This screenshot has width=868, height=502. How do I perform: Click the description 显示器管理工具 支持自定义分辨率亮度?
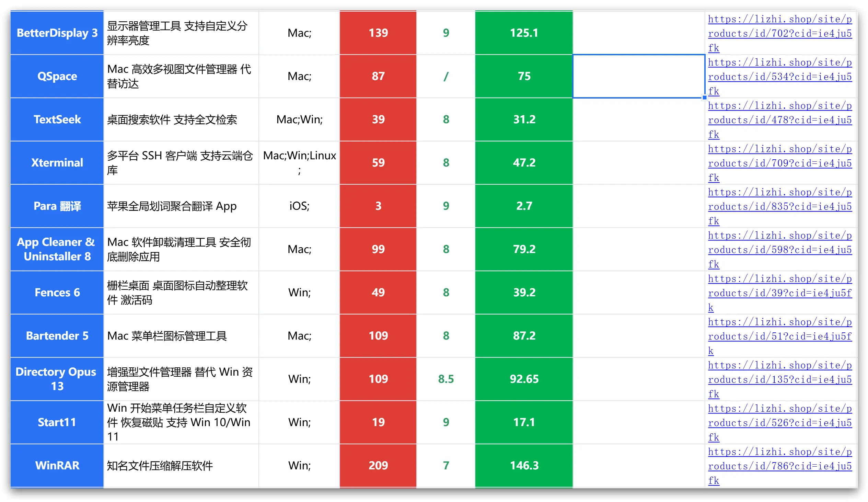click(x=181, y=33)
